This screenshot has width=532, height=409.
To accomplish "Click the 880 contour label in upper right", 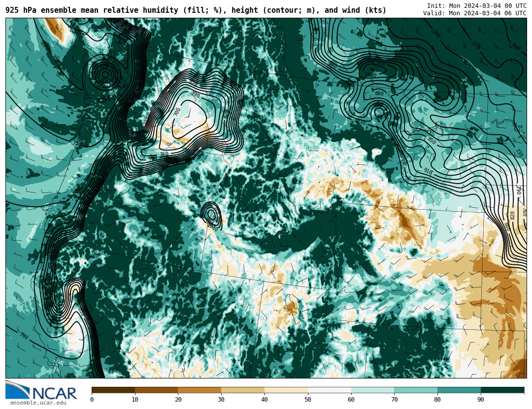I will point(379,94).
